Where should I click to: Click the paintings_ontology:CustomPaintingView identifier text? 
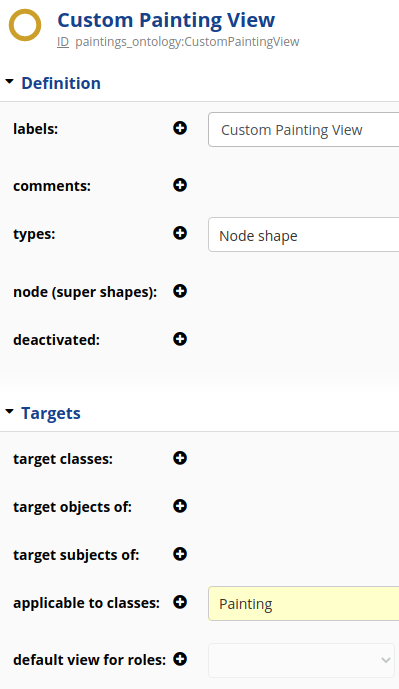(187, 42)
